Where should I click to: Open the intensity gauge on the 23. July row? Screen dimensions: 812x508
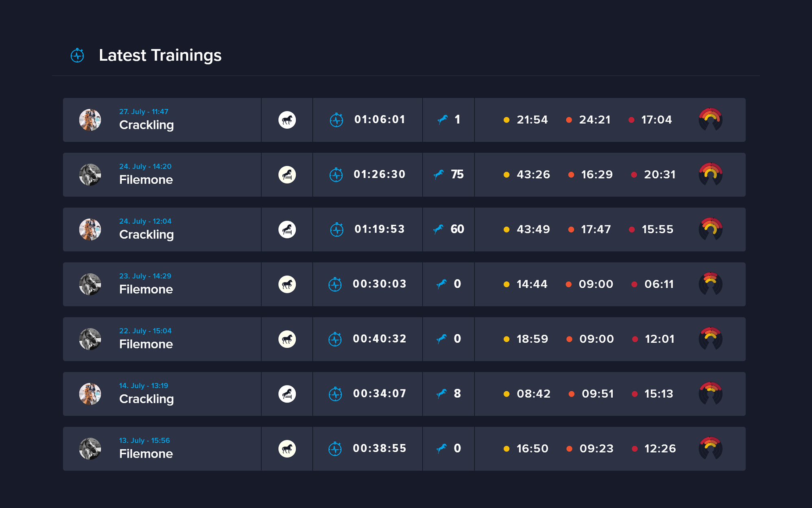click(x=710, y=284)
